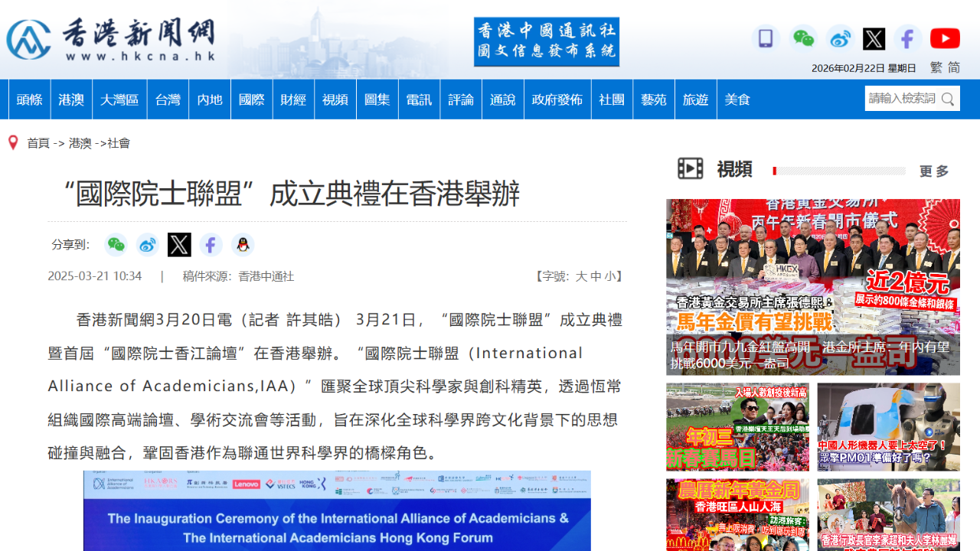Click the search magnifier icon
Image resolution: width=980 pixels, height=551 pixels.
coord(948,99)
